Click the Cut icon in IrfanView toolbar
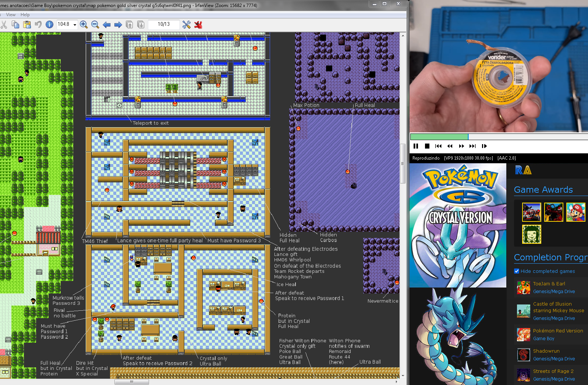The width and height of the screenshot is (588, 385). tap(4, 25)
